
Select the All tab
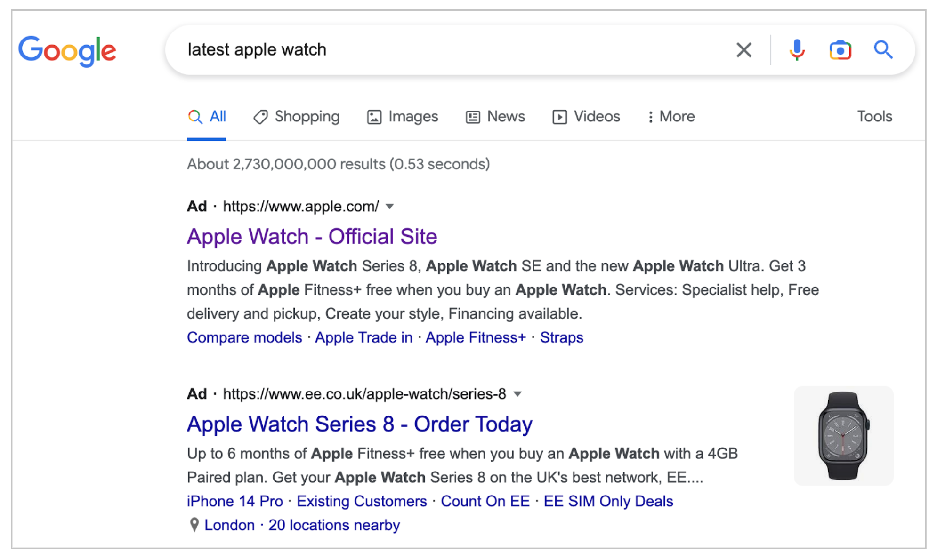pyautogui.click(x=207, y=117)
